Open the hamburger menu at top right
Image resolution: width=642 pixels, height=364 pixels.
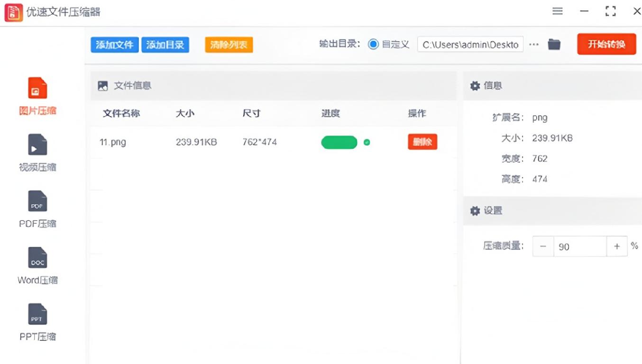557,11
